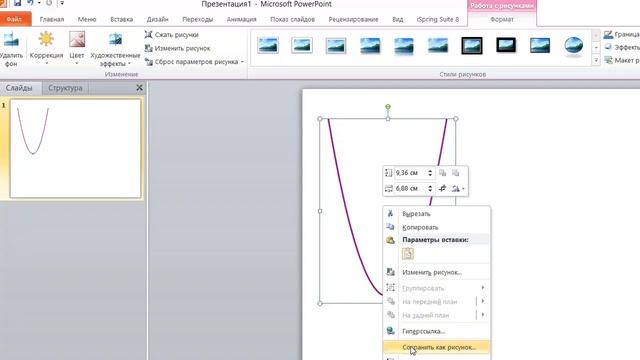Switch to the Структура pane tab
Image resolution: width=640 pixels, height=360 pixels.
[x=65, y=88]
